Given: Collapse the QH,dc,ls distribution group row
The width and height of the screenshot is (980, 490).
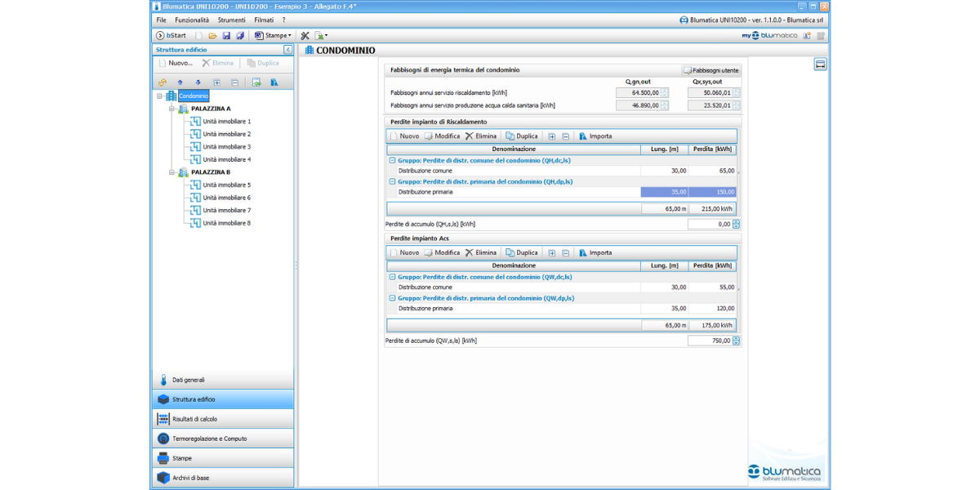Looking at the screenshot, I should pos(392,161).
